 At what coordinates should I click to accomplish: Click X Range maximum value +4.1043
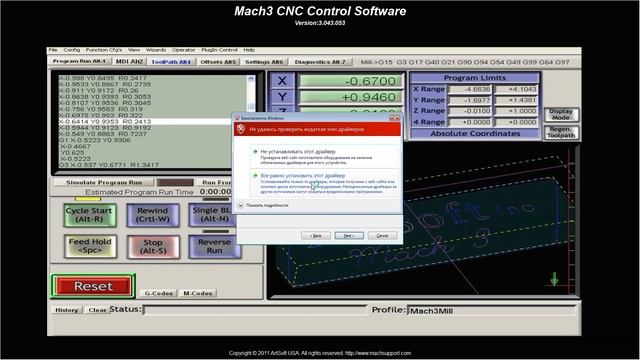517,89
